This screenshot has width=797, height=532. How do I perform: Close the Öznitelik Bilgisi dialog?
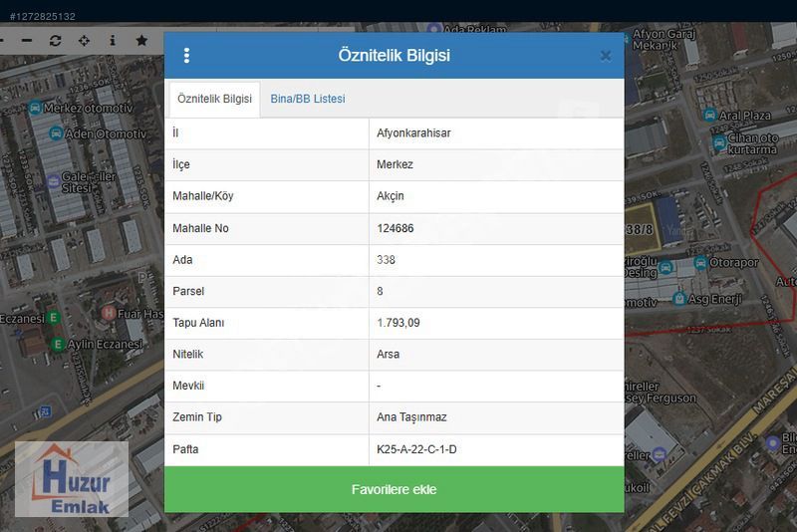point(605,56)
